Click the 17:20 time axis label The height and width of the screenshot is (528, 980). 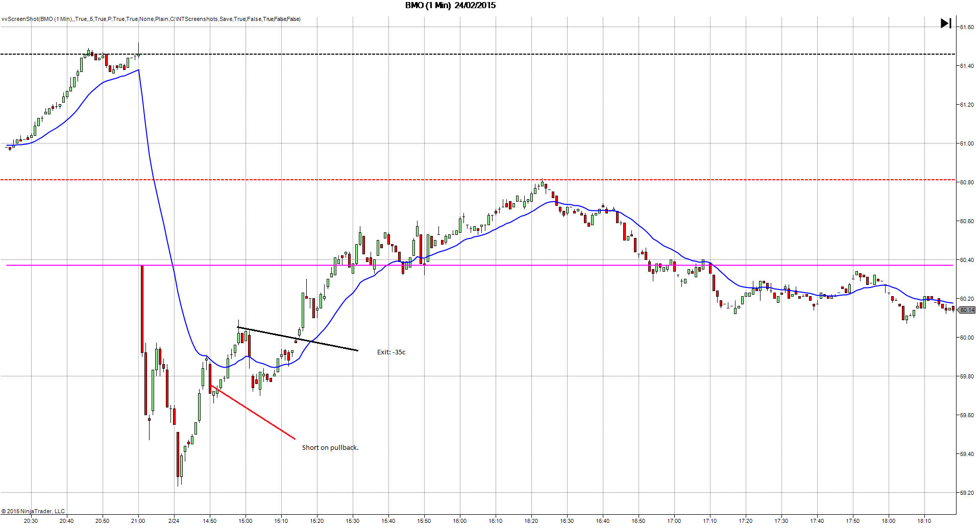click(745, 521)
